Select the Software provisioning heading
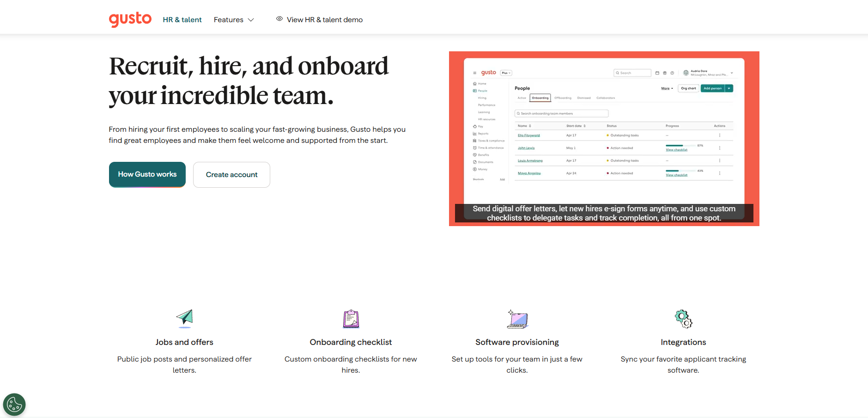Image resolution: width=868 pixels, height=418 pixels. pos(517,342)
